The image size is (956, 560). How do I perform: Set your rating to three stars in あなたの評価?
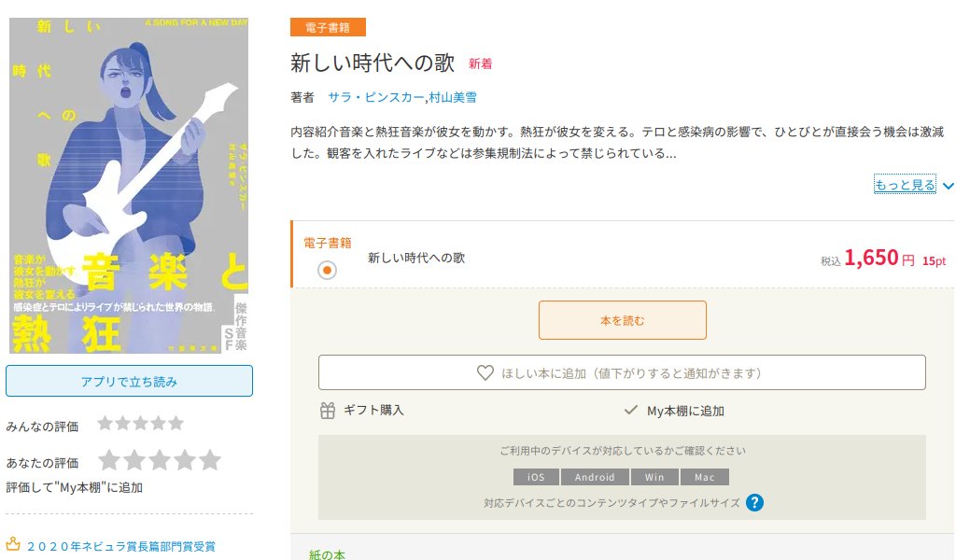click(x=159, y=460)
